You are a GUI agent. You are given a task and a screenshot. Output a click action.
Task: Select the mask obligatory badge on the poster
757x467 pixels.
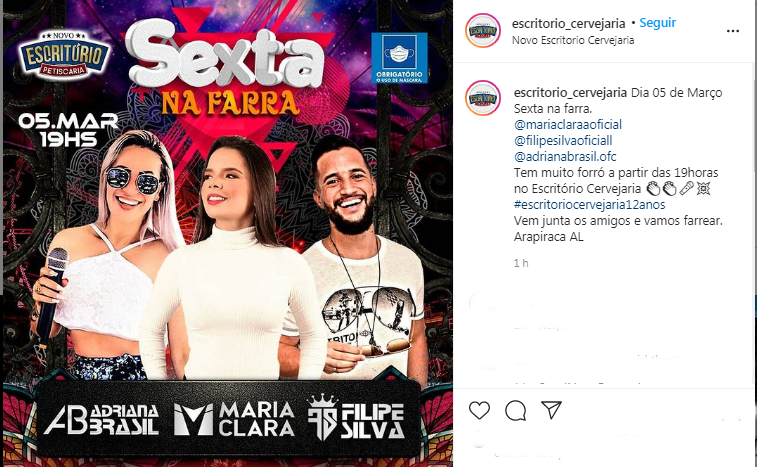point(399,58)
